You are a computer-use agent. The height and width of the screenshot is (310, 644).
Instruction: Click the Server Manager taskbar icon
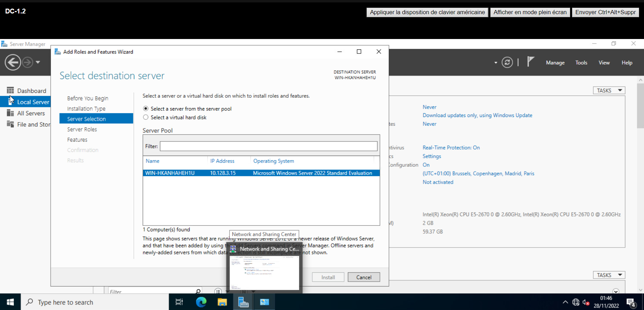point(243,302)
